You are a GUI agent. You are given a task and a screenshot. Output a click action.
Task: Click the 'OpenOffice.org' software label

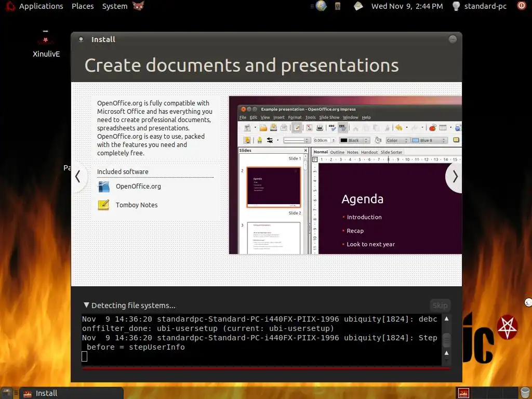pos(138,187)
